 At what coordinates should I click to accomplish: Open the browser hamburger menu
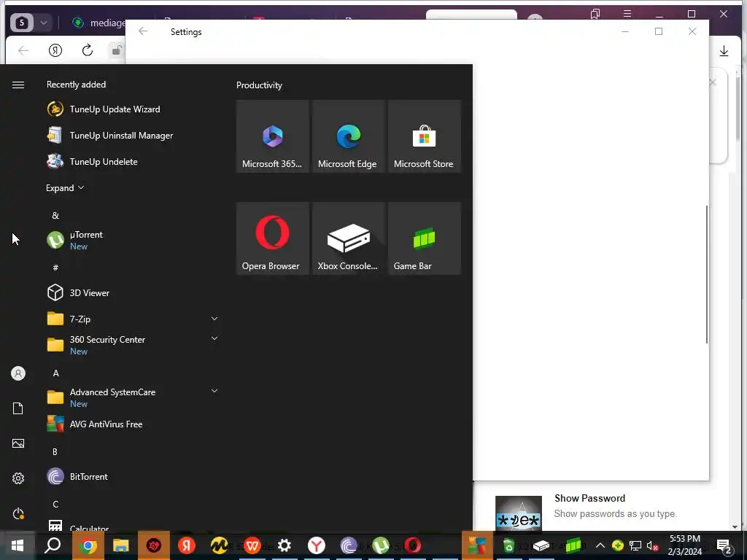tap(627, 14)
